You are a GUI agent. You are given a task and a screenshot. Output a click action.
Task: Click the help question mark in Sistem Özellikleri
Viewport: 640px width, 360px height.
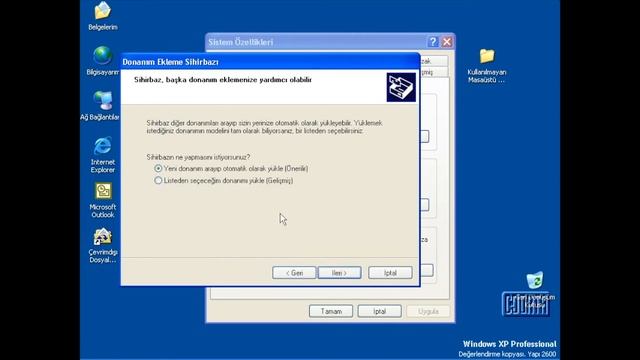coord(433,42)
